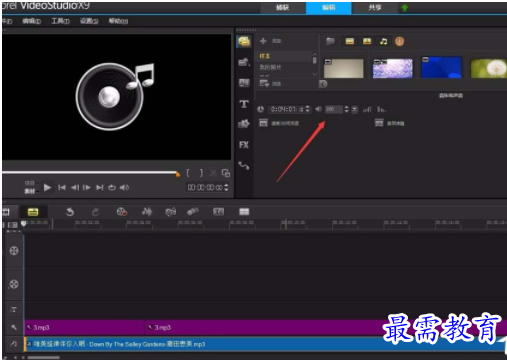The height and width of the screenshot is (360, 507).
Task: Click the enlarge preview window icon
Action: pyautogui.click(x=226, y=173)
